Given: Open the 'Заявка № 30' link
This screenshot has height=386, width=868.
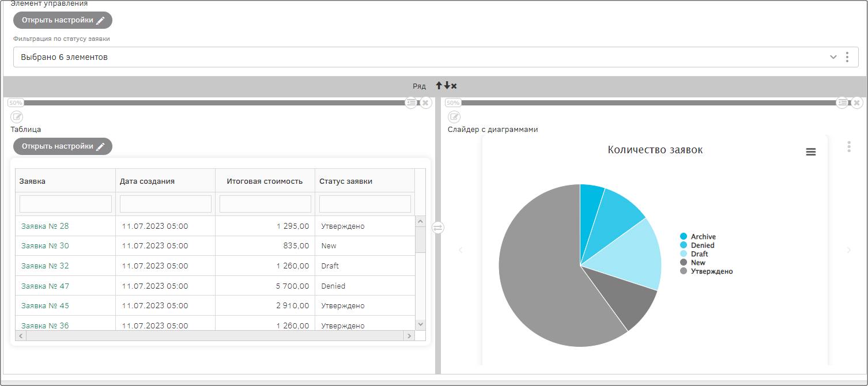Looking at the screenshot, I should point(45,246).
